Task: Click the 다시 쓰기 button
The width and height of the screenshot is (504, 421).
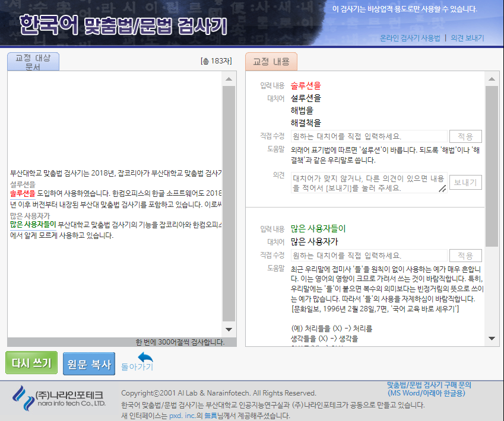Action: click(31, 363)
